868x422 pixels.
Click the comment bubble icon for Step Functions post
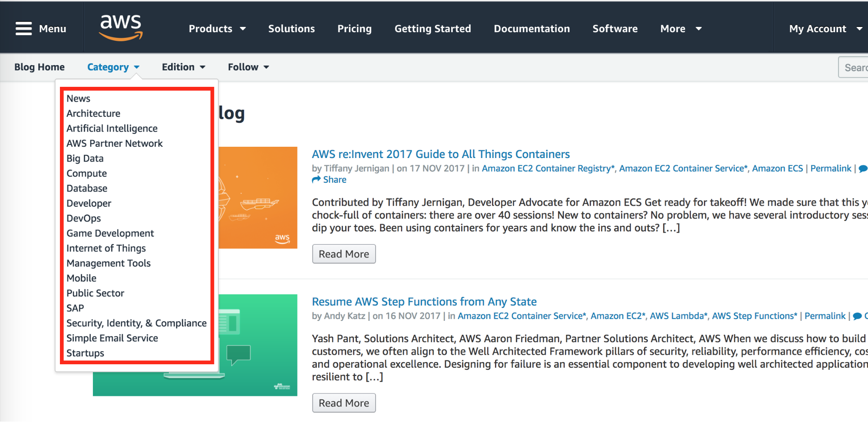tap(857, 316)
